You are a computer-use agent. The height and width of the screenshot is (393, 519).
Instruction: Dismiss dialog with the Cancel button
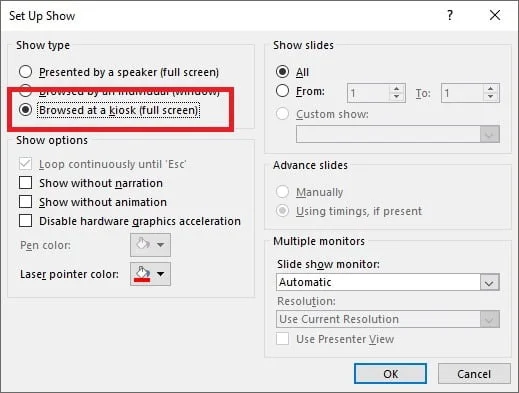coord(474,374)
